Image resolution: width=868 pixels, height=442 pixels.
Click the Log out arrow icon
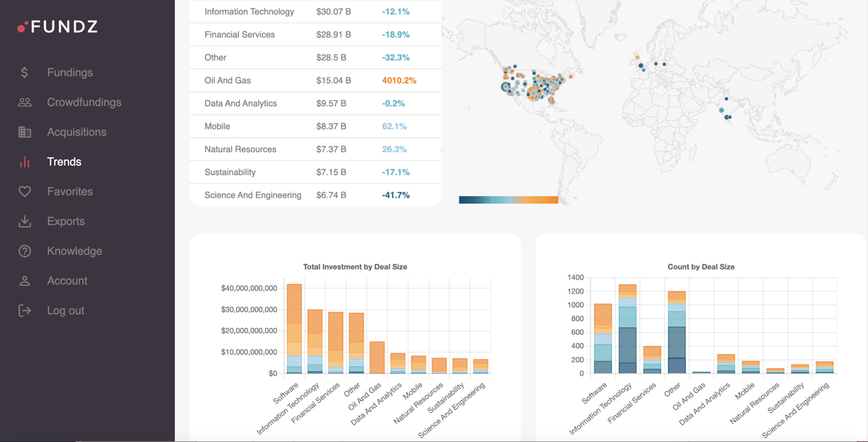point(25,310)
